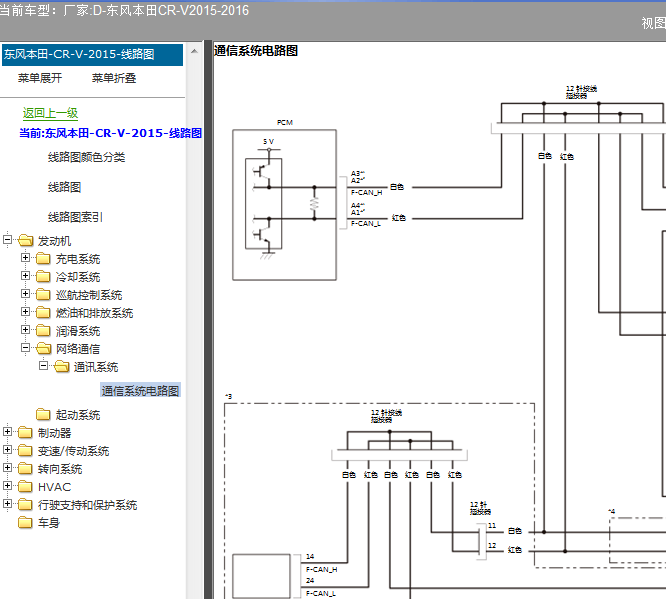Expand the 转向系统 node
This screenshot has width=666, height=599.
[7, 467]
